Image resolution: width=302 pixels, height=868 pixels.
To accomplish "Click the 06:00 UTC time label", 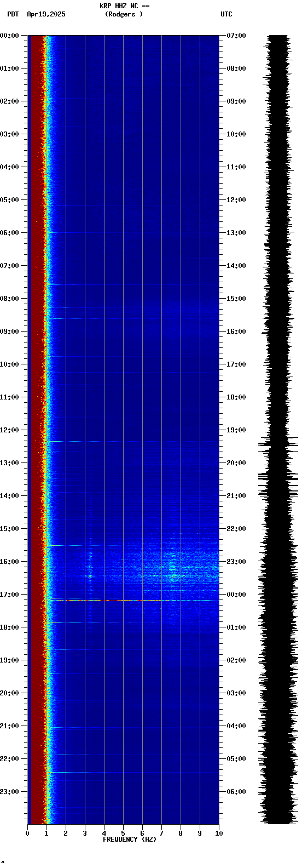I will pyautogui.click(x=236, y=792).
